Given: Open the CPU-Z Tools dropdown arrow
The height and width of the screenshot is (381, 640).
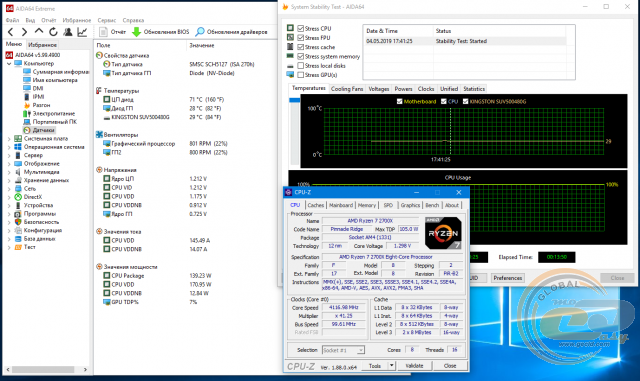Looking at the screenshot, I should 391,365.
